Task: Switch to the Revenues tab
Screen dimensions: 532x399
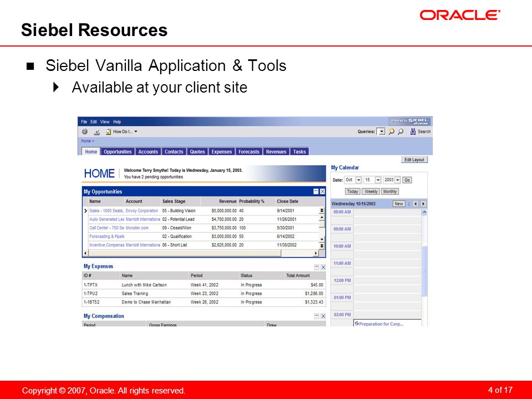Action: coord(276,152)
